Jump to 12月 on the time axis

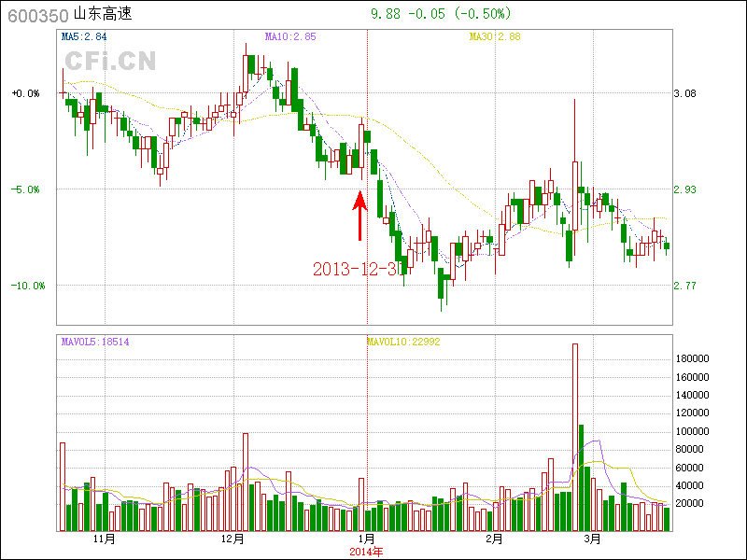pos(233,539)
